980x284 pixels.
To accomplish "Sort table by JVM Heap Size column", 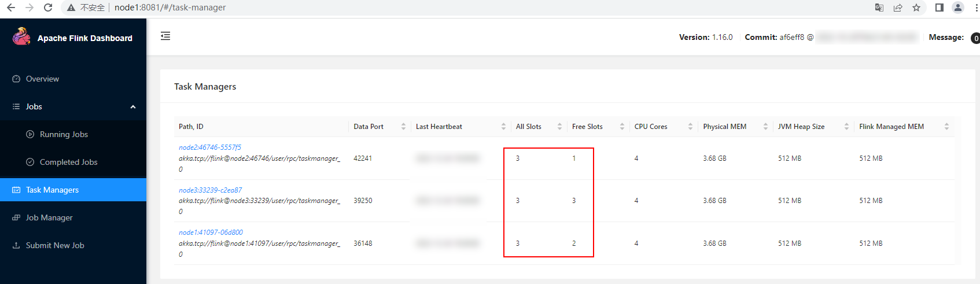I will (846, 127).
